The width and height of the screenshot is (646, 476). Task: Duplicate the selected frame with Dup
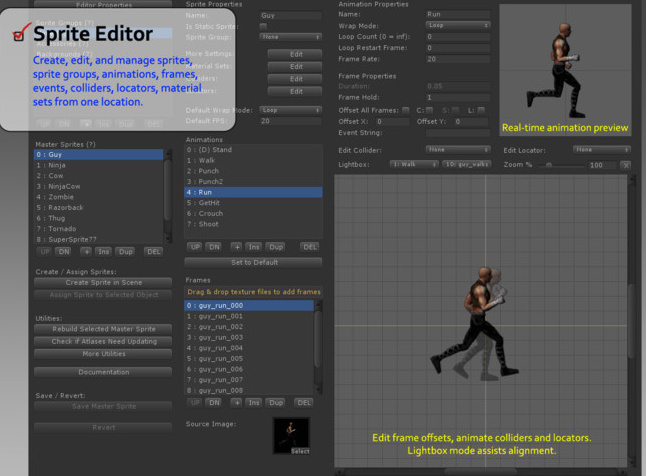point(276,402)
